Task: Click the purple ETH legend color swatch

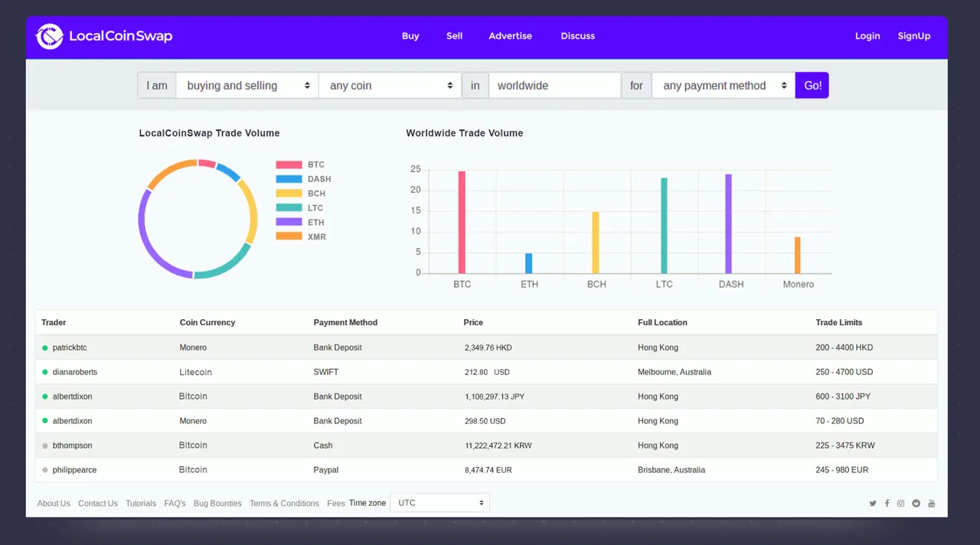Action: 289,223
